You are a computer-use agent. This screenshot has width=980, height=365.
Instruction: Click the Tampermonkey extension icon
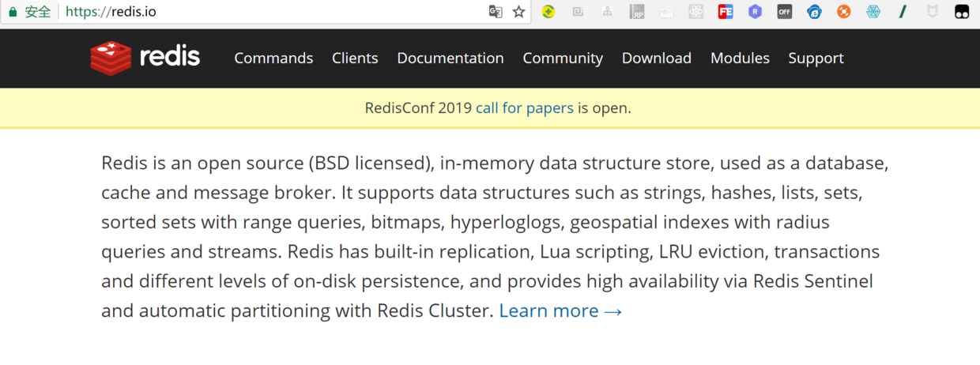point(962,12)
